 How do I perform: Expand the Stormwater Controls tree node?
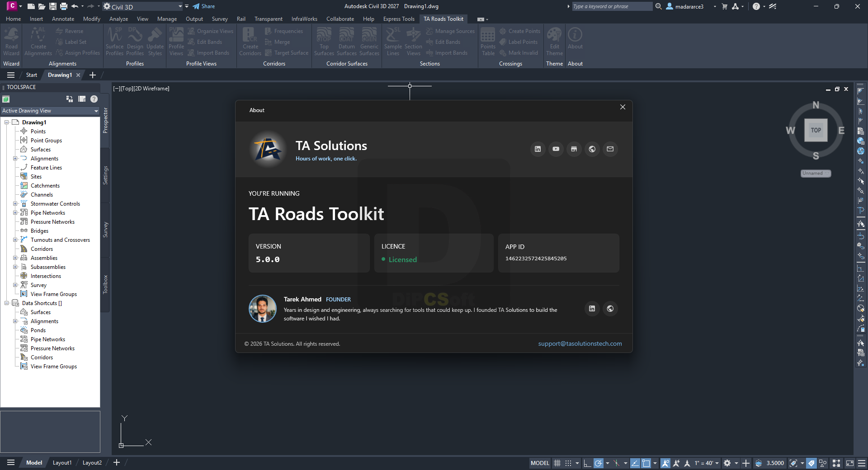point(15,204)
